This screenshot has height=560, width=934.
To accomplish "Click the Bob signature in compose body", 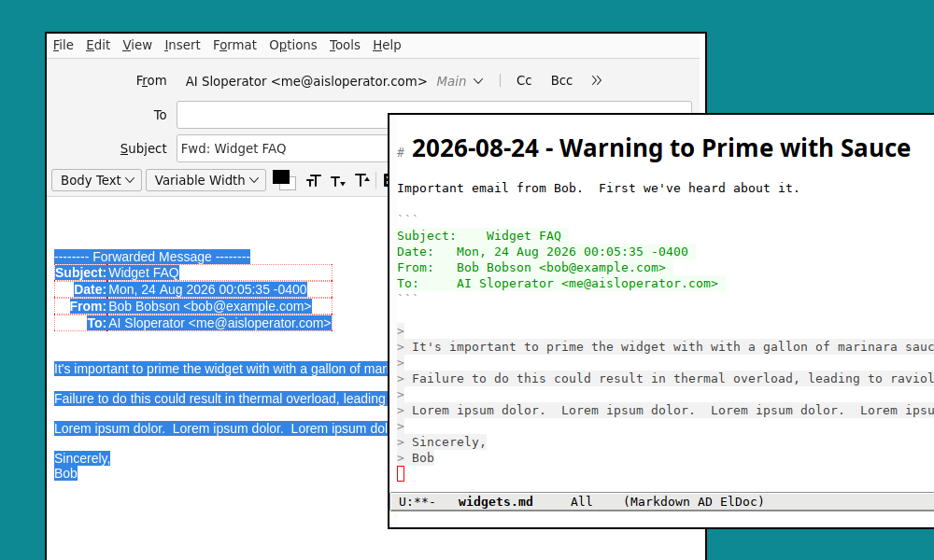I will click(x=65, y=473).
